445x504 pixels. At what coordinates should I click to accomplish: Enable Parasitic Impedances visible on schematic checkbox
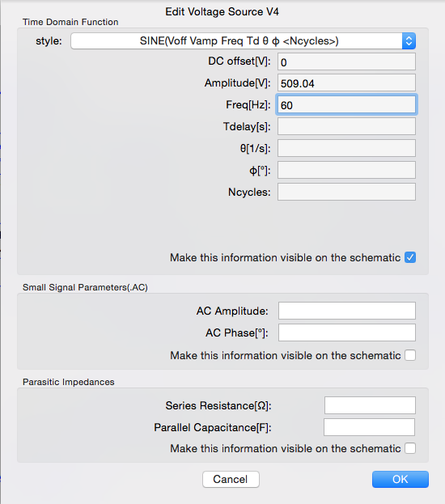(x=410, y=448)
